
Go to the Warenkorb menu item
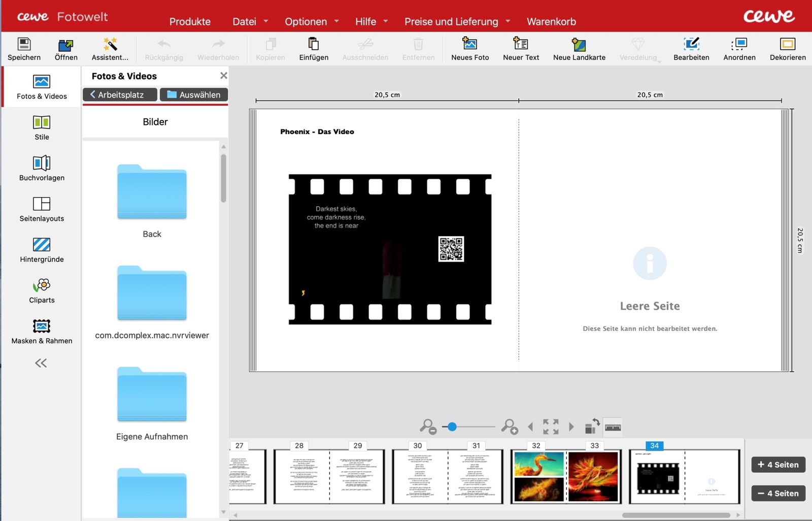click(551, 21)
